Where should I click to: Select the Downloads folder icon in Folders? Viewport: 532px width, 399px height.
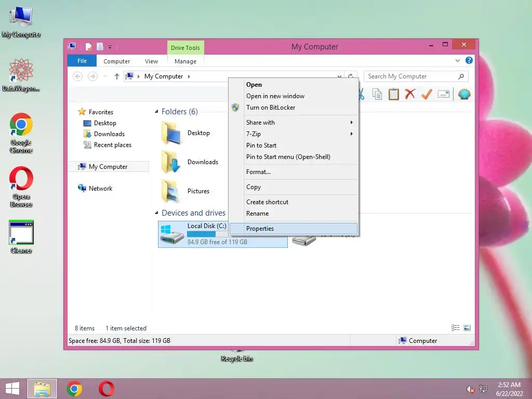(171, 162)
